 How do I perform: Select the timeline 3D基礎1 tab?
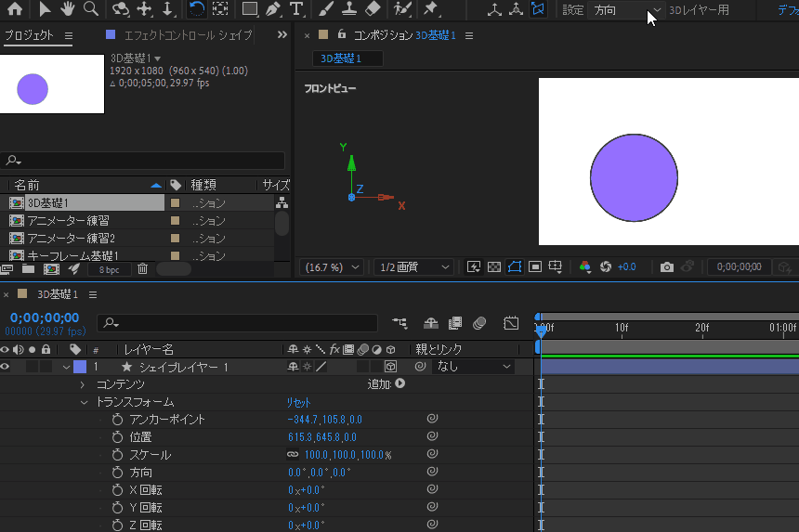tap(57, 294)
